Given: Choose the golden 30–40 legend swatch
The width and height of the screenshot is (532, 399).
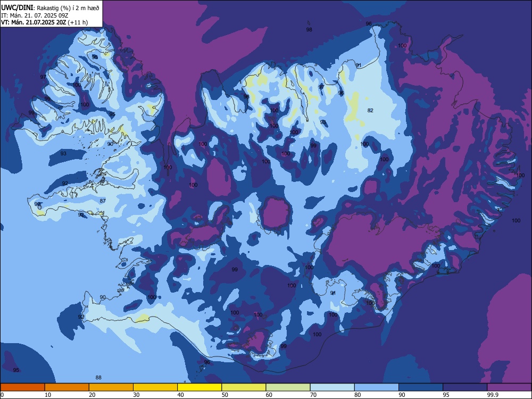Looking at the screenshot, I should 155,387.
